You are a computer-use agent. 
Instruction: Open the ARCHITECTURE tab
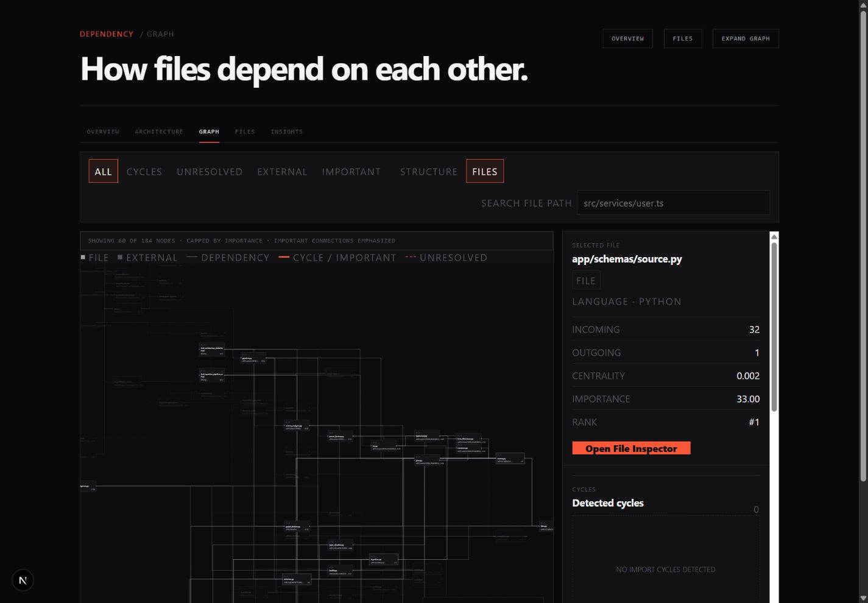coord(159,132)
